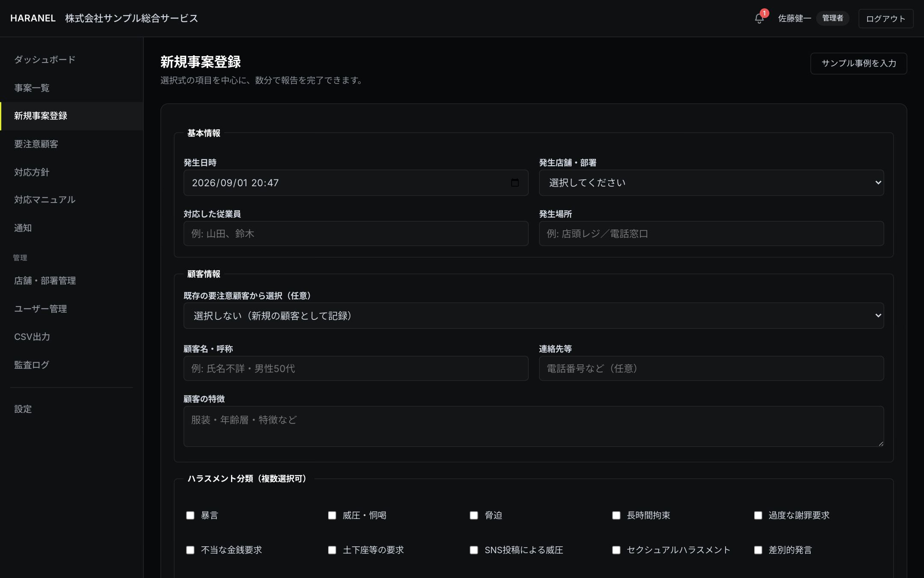924x578 pixels.
Task: Click the ログアウト button
Action: (x=885, y=19)
